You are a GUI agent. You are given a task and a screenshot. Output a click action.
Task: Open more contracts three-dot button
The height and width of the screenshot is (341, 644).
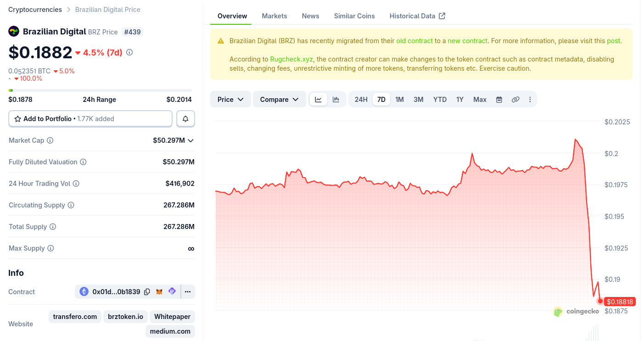tap(188, 291)
